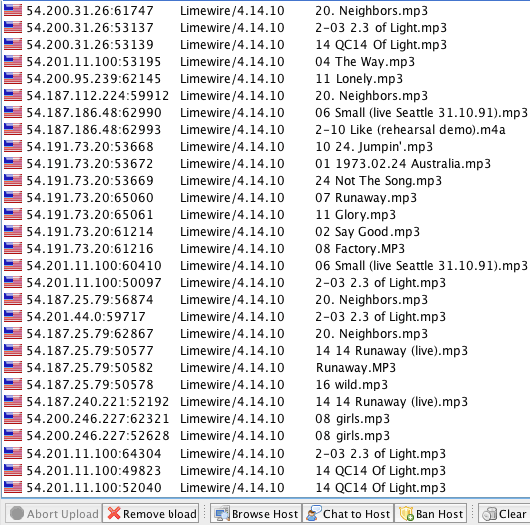Select upload row 54.201.44.0:59717

tap(265, 316)
